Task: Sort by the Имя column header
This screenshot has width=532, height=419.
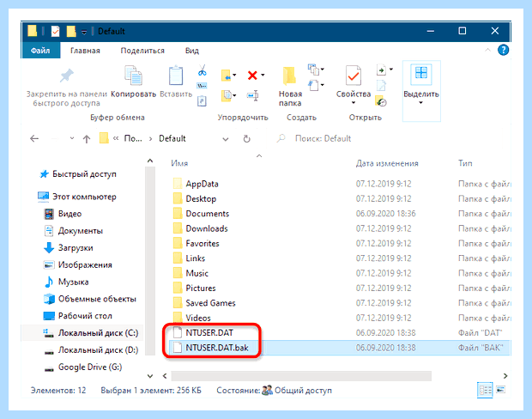Action: point(179,163)
